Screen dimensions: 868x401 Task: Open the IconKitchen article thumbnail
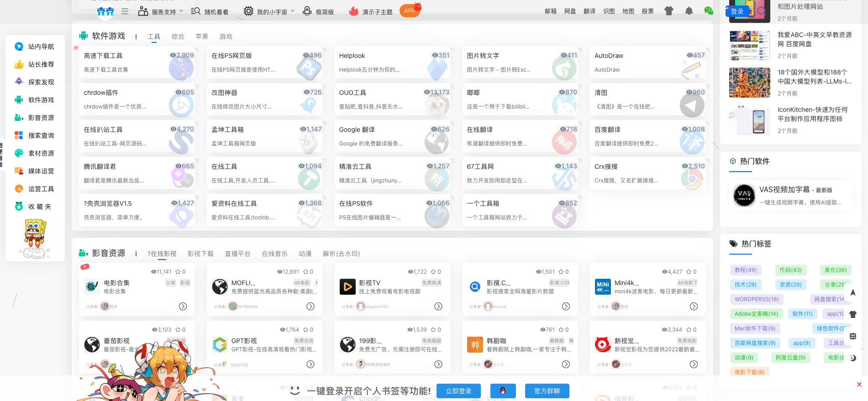point(750,120)
